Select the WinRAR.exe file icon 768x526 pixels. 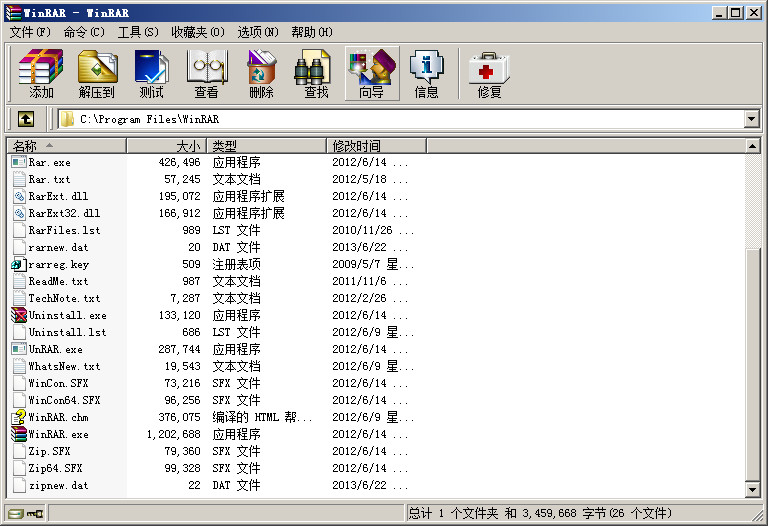pos(19,434)
